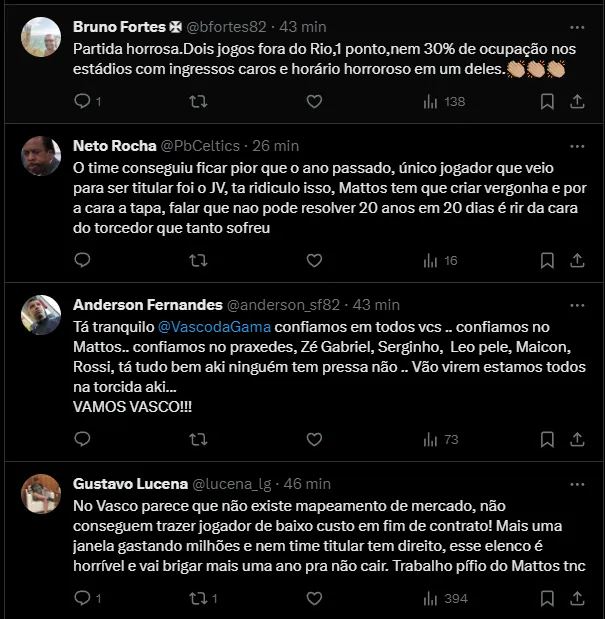Reply to Anderson Fernandes's tweet
Screen dimensions: 605x619
coord(83,439)
